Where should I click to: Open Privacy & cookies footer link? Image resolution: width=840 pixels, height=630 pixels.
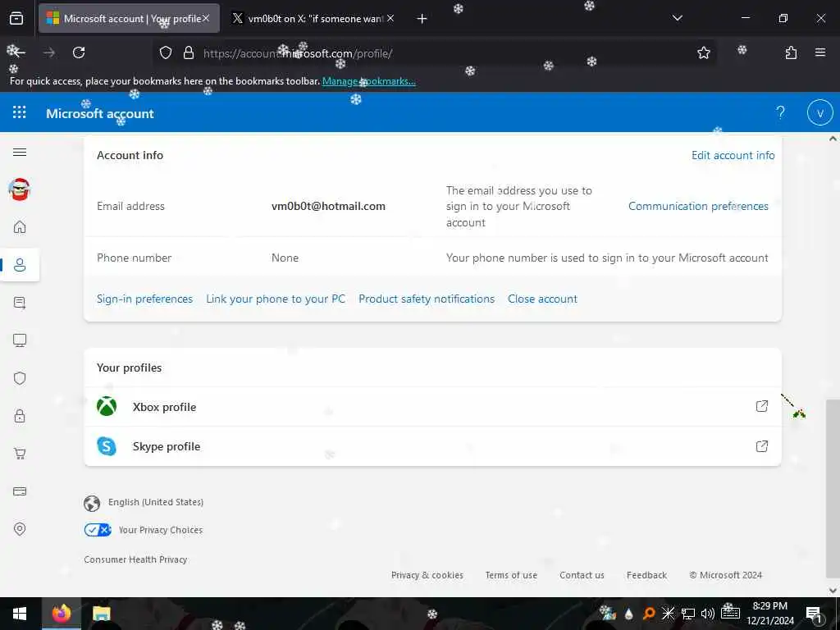427,575
